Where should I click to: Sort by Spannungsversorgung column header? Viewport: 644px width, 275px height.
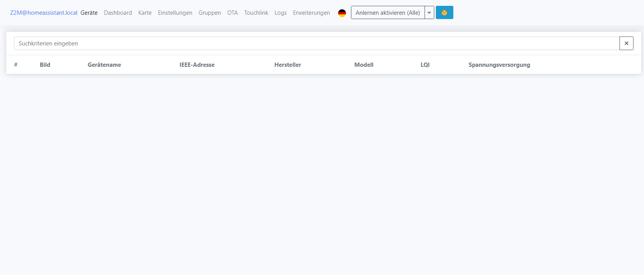coord(499,65)
